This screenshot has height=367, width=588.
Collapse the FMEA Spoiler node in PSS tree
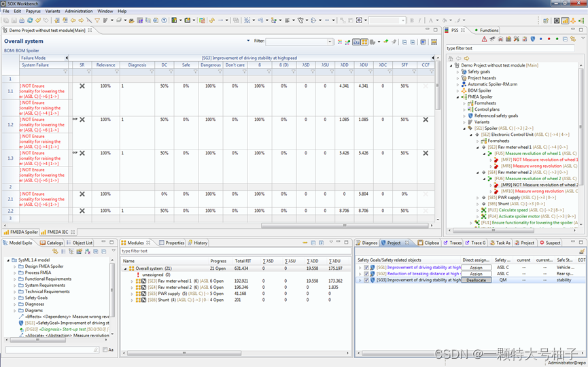(457, 97)
